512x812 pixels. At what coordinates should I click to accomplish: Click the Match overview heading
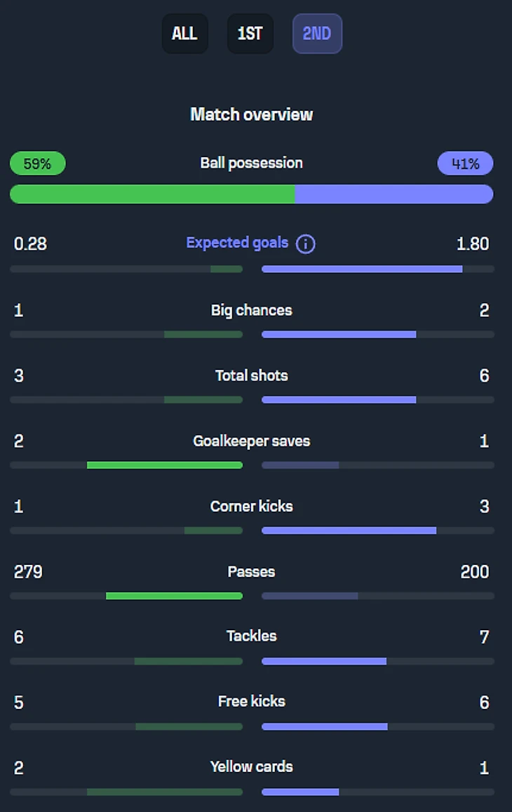[x=251, y=114]
